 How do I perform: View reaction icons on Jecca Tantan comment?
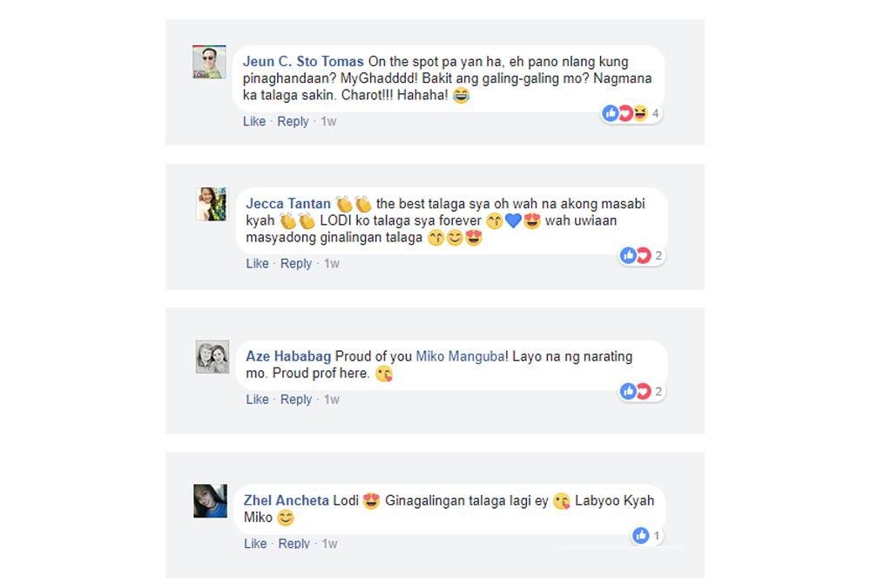[x=642, y=255]
